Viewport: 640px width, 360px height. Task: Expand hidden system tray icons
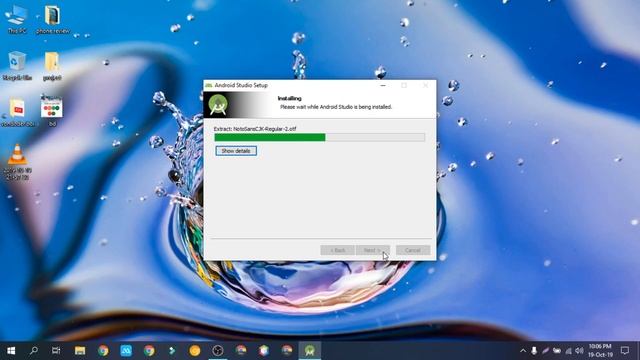pyautogui.click(x=523, y=351)
